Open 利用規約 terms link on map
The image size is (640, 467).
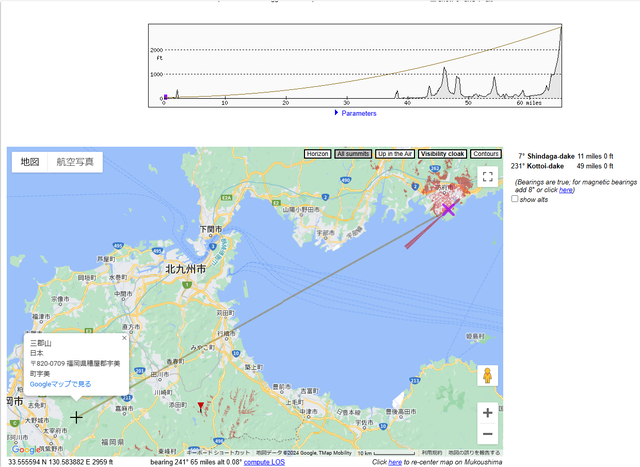432,453
